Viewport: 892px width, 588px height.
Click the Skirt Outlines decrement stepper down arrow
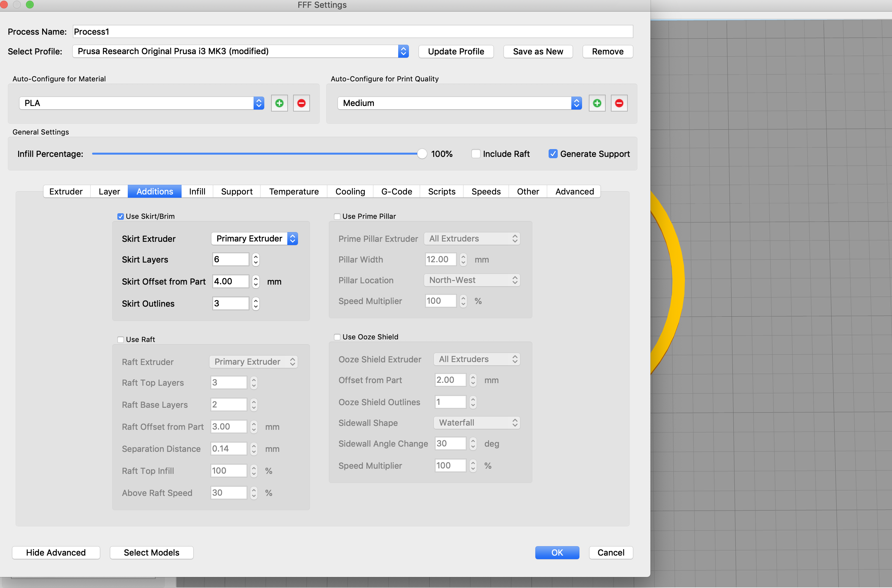pyautogui.click(x=255, y=306)
